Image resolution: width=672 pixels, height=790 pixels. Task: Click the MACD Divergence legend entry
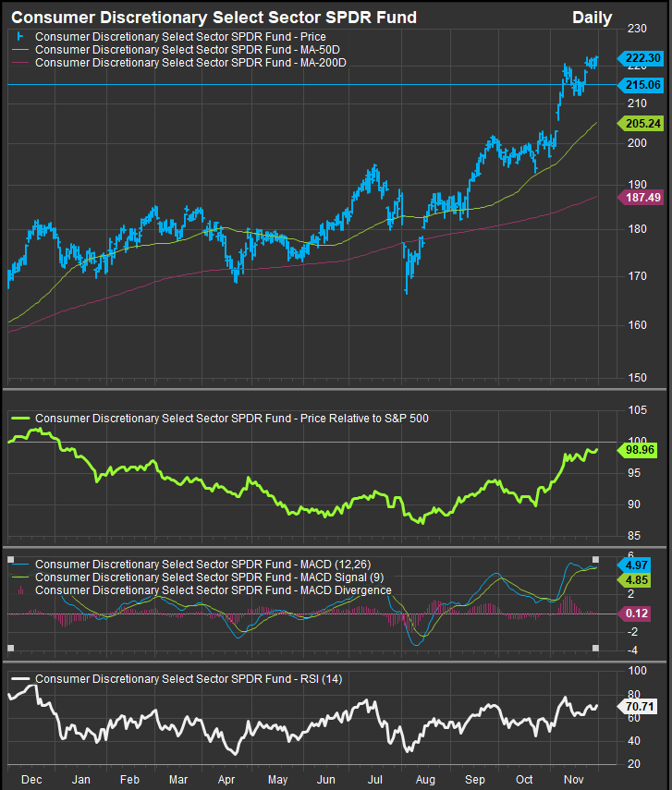pos(214,590)
